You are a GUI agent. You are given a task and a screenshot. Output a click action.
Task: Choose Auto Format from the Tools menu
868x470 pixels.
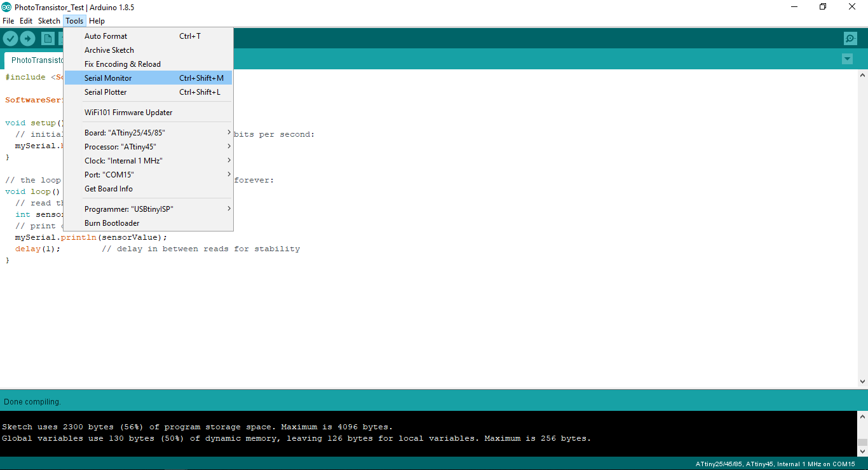[148, 36]
